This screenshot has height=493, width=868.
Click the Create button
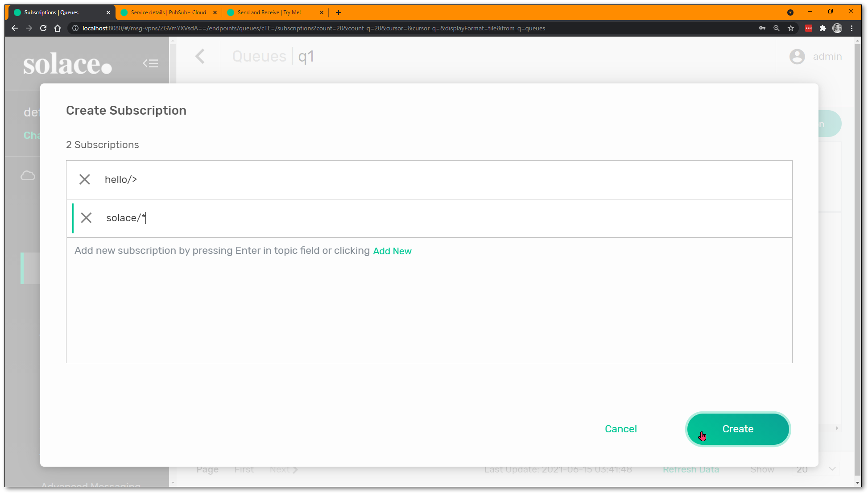pyautogui.click(x=738, y=429)
